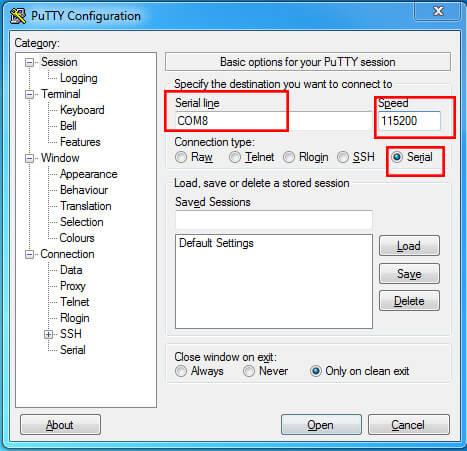This screenshot has width=467, height=451.
Task: Click the Save session button
Action: 409,274
